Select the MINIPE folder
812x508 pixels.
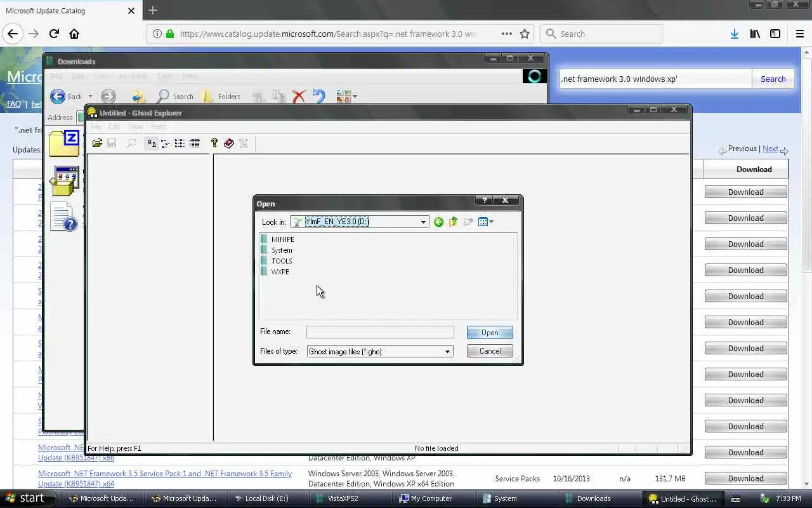pyautogui.click(x=277, y=239)
